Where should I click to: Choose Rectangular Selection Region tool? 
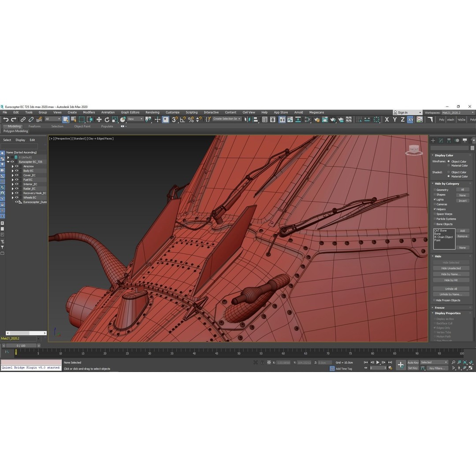tap(82, 119)
